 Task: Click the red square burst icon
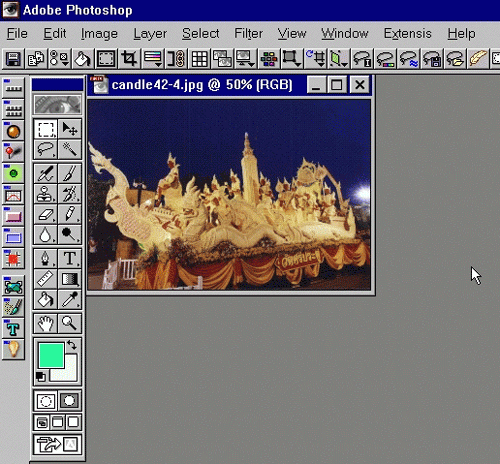pyautogui.click(x=13, y=259)
